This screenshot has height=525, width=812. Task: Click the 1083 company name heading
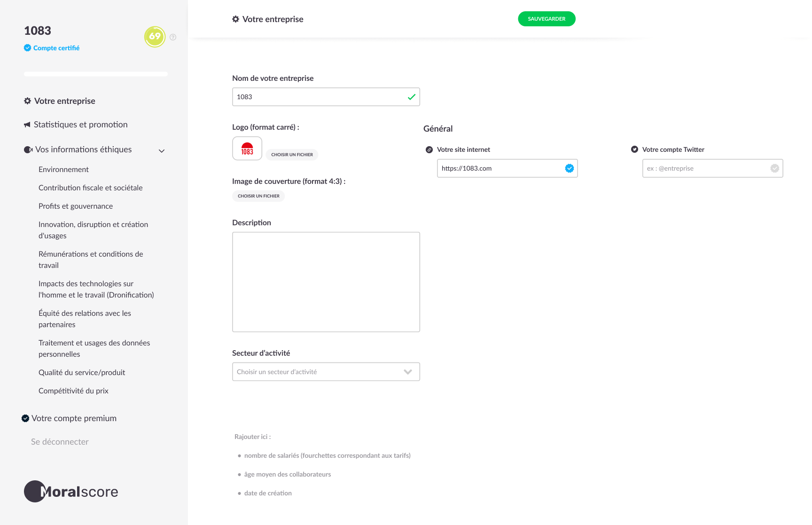coord(38,31)
